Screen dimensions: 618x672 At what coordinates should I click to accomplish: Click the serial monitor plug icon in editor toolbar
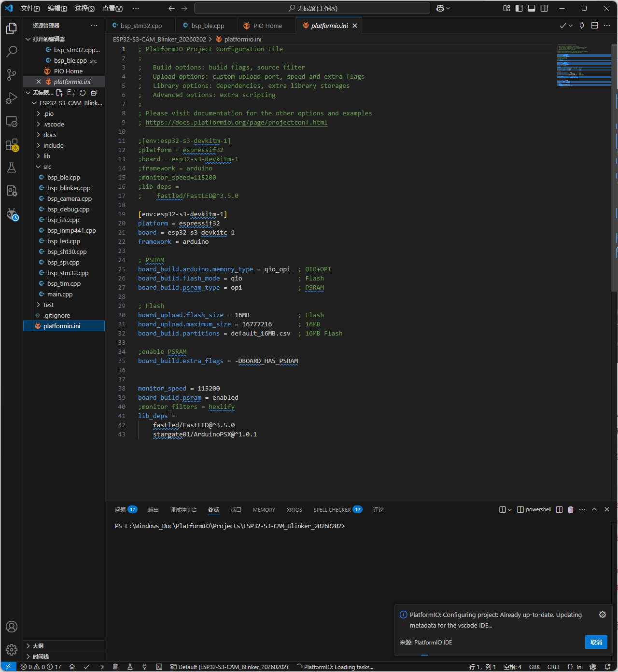click(582, 26)
